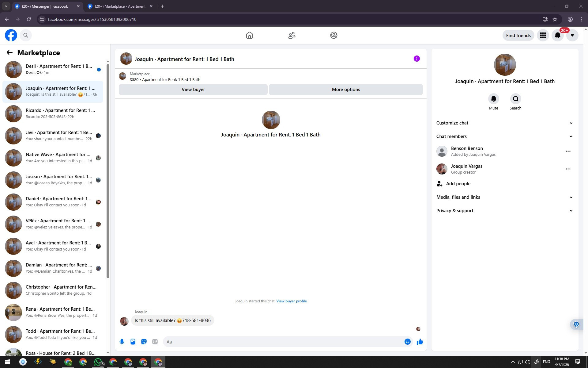Select the Daniel apartment conversation

tap(53, 202)
